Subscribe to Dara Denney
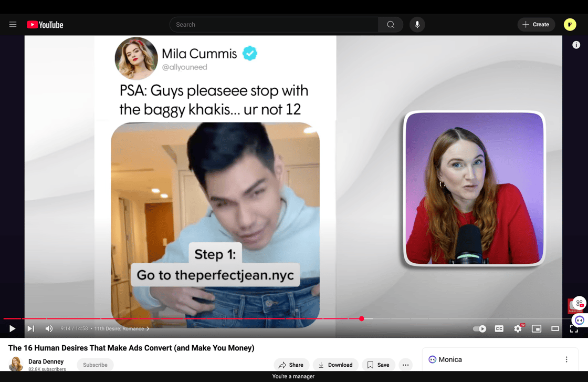The width and height of the screenshot is (588, 382). tap(95, 365)
